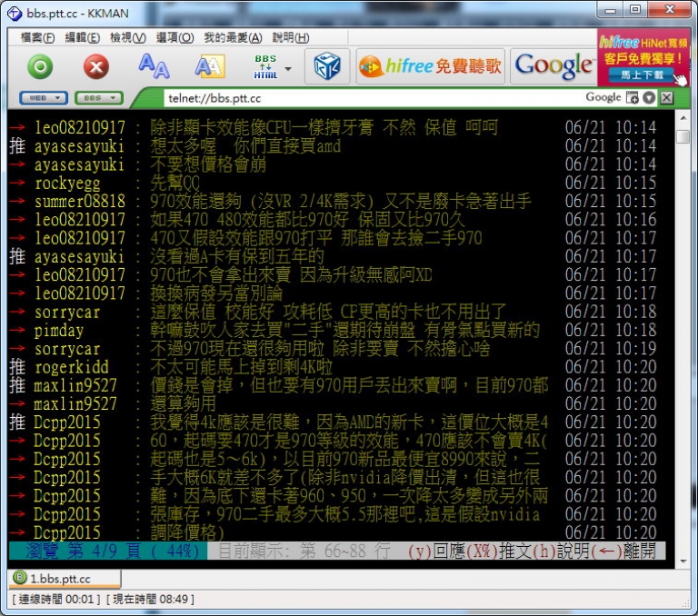698x616 pixels.
Task: Click the round down-arrow icon in address bar
Action: pos(649,97)
